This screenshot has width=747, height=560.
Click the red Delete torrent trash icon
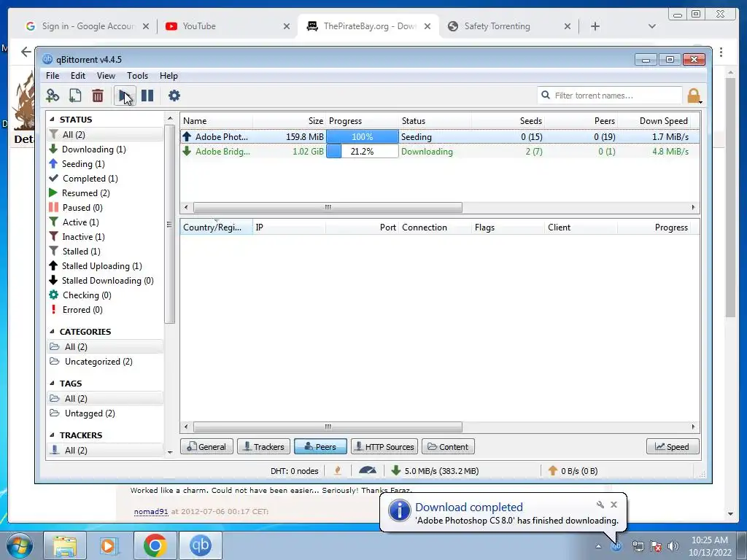point(98,96)
